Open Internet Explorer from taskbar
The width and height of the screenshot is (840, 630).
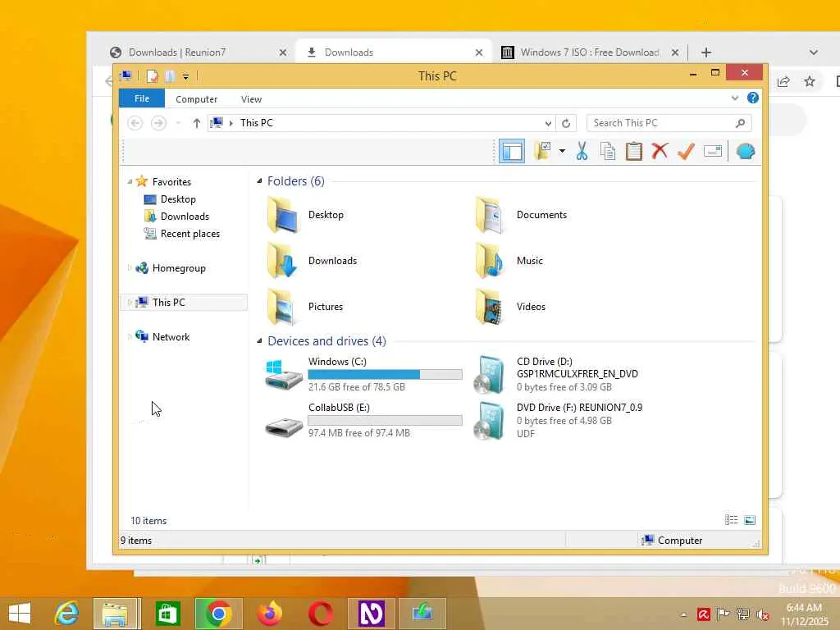click(x=67, y=613)
